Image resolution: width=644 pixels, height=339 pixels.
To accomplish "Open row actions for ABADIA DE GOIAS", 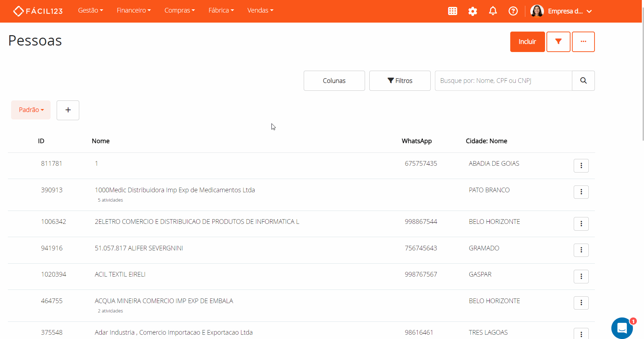I will click(581, 166).
